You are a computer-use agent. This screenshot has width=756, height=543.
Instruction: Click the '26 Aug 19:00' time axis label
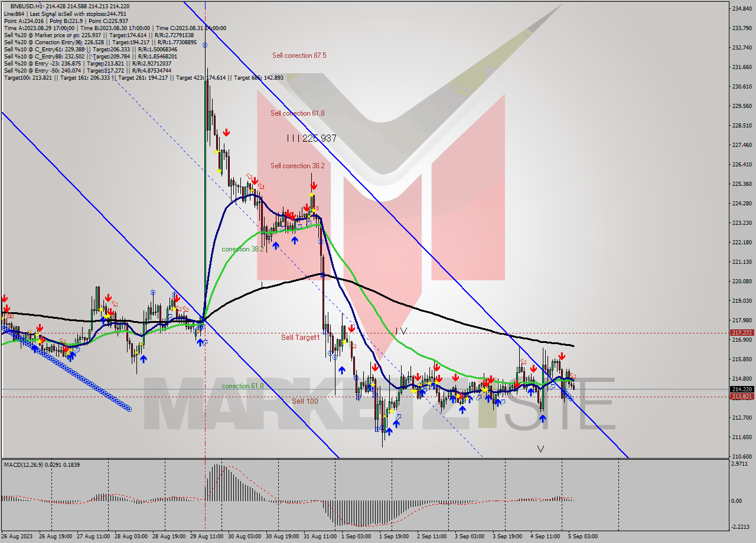point(56,537)
